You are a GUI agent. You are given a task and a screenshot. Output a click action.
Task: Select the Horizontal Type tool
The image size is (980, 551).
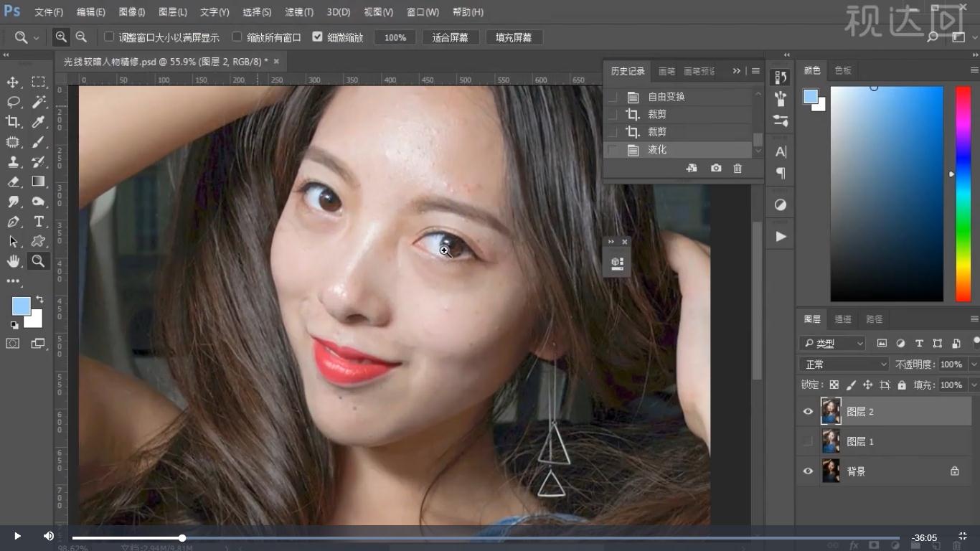pos(39,222)
